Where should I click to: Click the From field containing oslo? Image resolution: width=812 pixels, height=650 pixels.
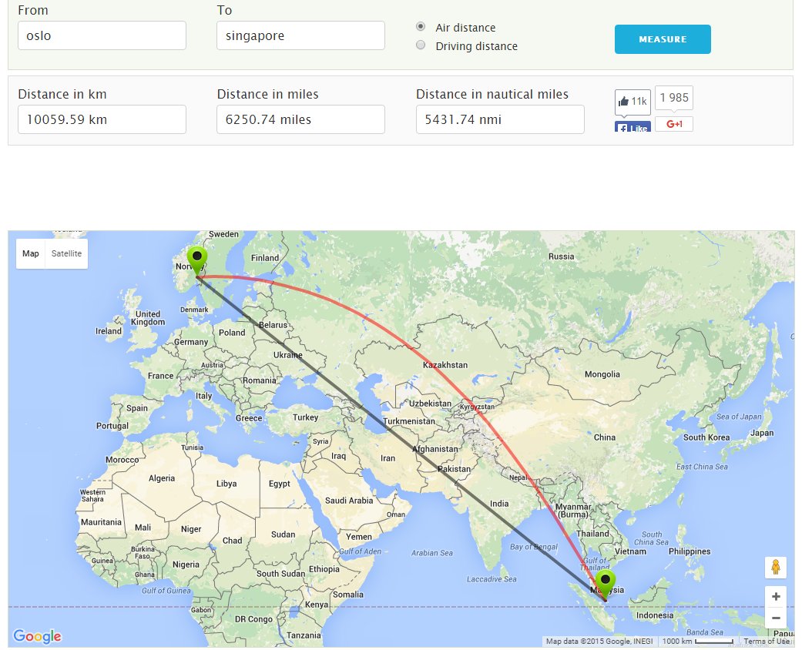102,35
